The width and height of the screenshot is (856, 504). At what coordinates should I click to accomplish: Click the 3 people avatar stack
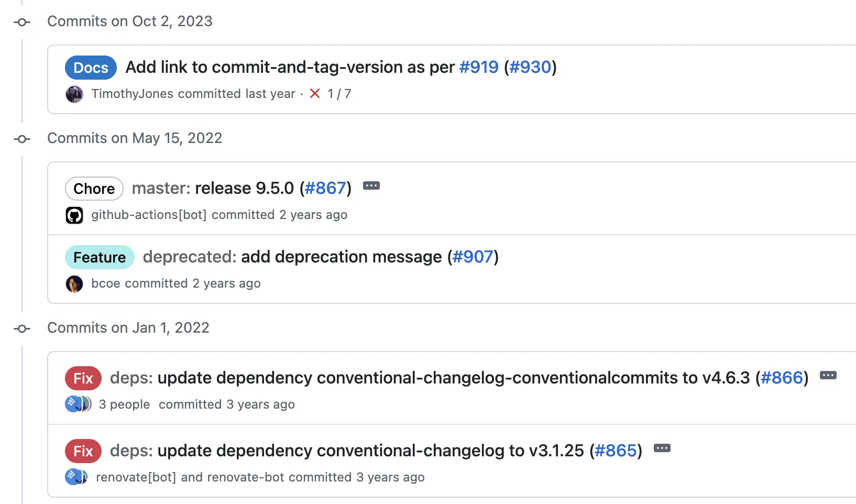78,404
